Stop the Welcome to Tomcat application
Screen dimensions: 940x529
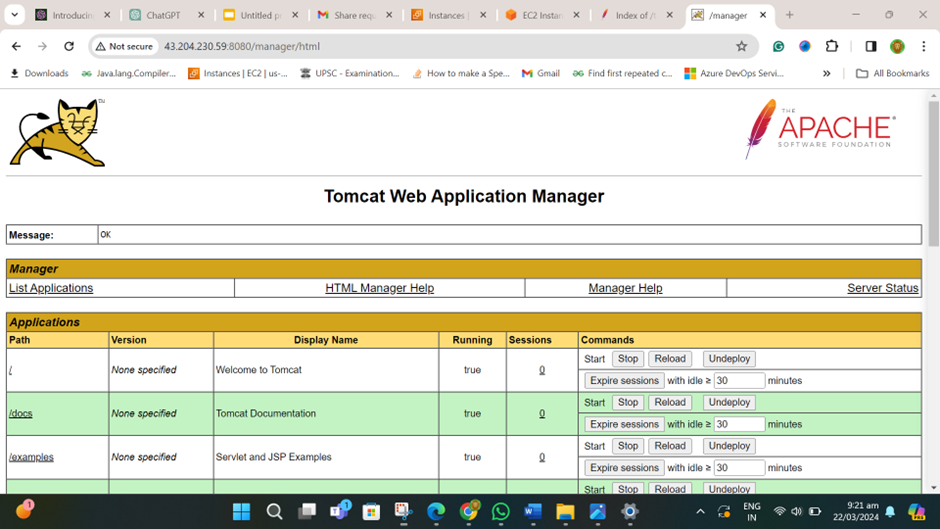click(x=628, y=359)
